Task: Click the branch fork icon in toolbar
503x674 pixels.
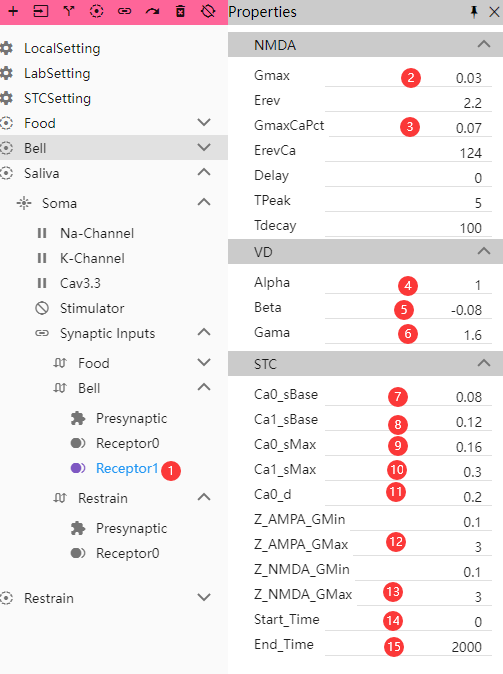Action: click(69, 11)
